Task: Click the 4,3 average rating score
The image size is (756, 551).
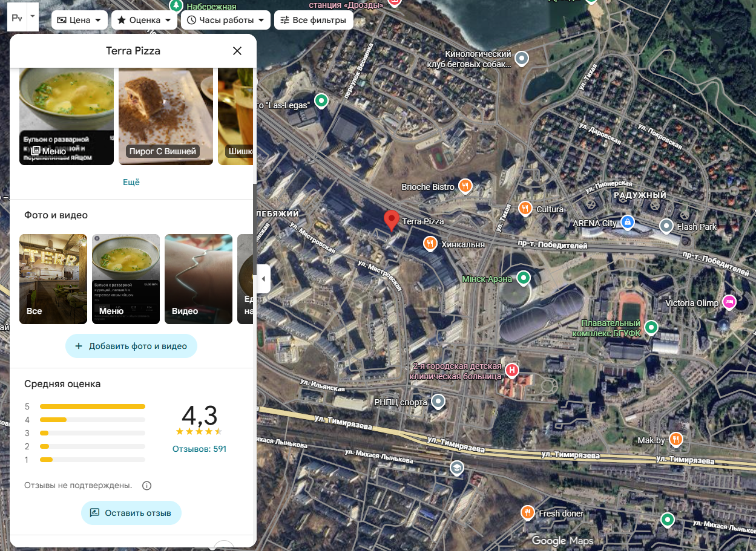Action: coord(199,416)
